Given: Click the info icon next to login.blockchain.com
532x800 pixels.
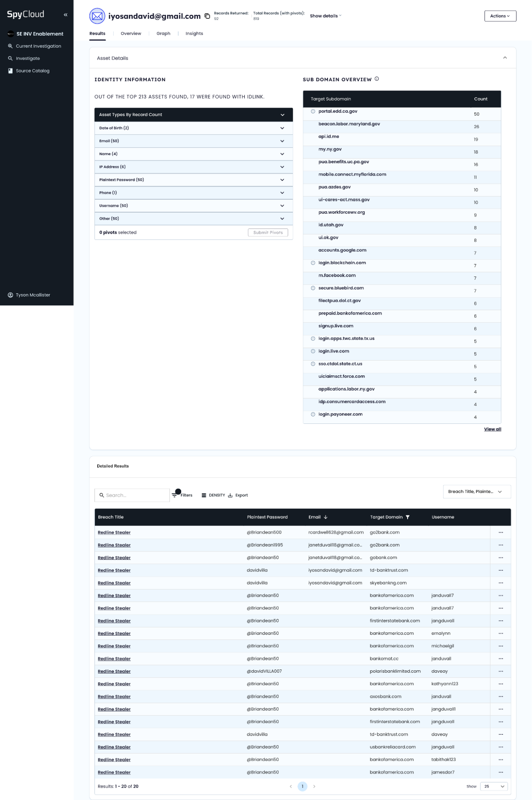Looking at the screenshot, I should (x=313, y=263).
